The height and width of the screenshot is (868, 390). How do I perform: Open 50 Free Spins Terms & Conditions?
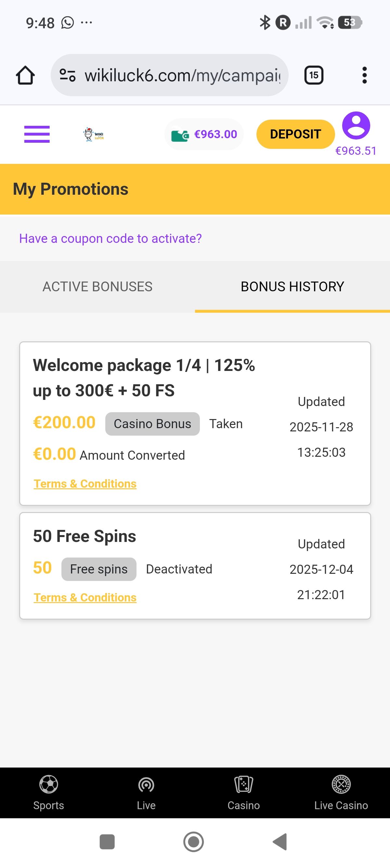tap(85, 598)
